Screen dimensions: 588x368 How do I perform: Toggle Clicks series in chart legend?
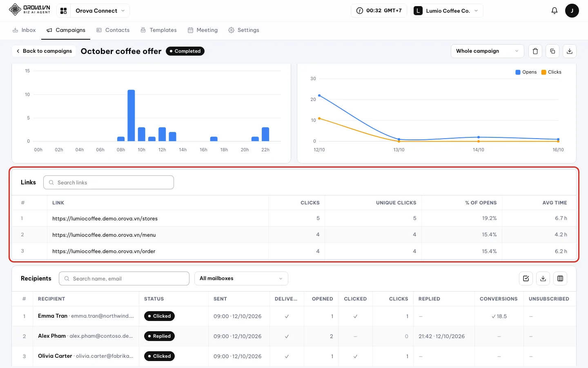551,72
